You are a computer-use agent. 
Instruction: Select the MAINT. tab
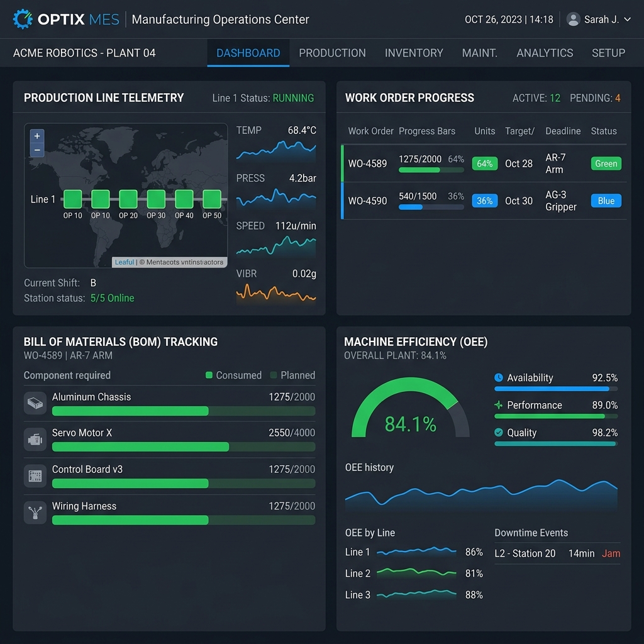click(x=479, y=53)
